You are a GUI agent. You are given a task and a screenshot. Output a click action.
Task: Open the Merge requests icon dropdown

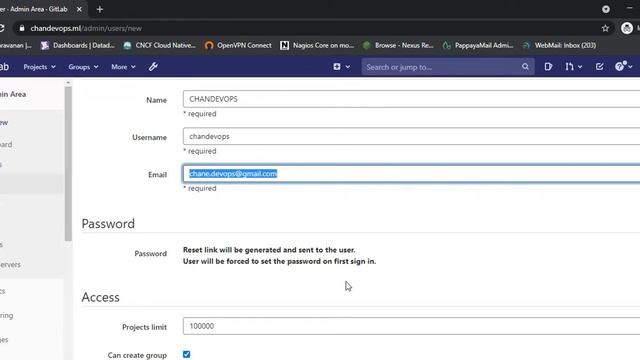coord(573,67)
